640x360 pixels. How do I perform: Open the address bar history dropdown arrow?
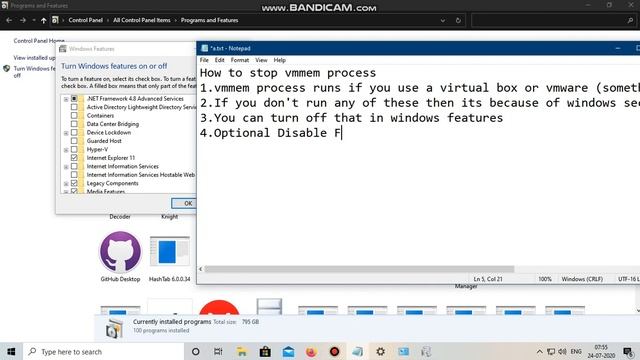443,20
